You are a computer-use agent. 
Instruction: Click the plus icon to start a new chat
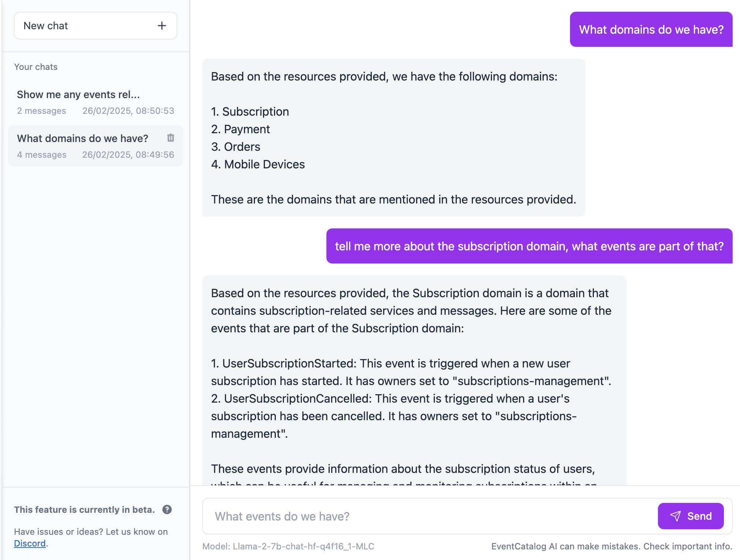click(162, 26)
